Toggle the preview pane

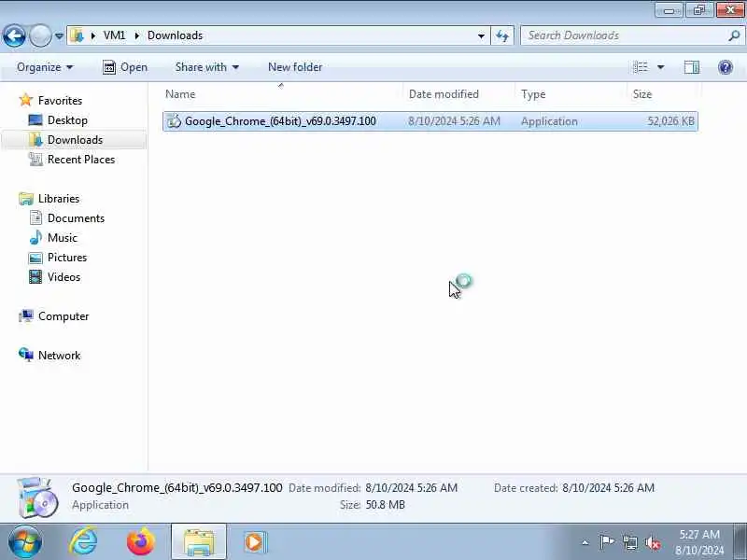tap(692, 67)
